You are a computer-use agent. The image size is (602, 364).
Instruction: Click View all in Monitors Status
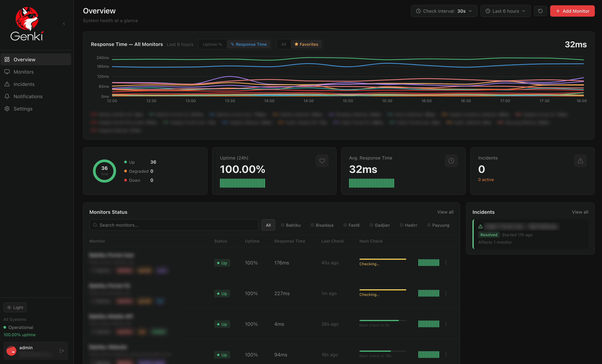coord(445,212)
